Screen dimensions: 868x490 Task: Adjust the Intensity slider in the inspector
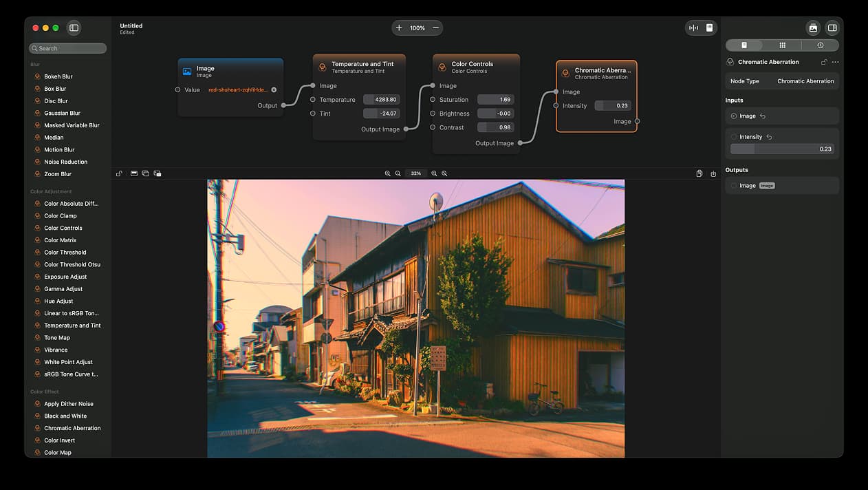point(782,149)
